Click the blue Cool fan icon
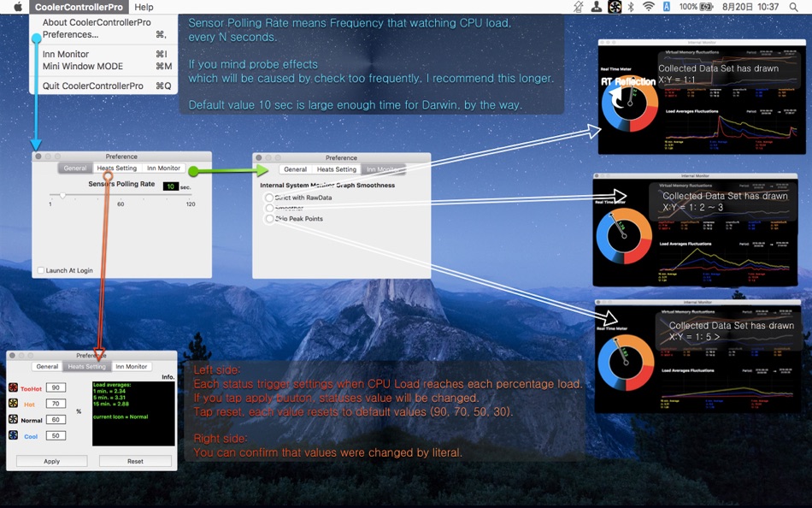 pyautogui.click(x=14, y=435)
